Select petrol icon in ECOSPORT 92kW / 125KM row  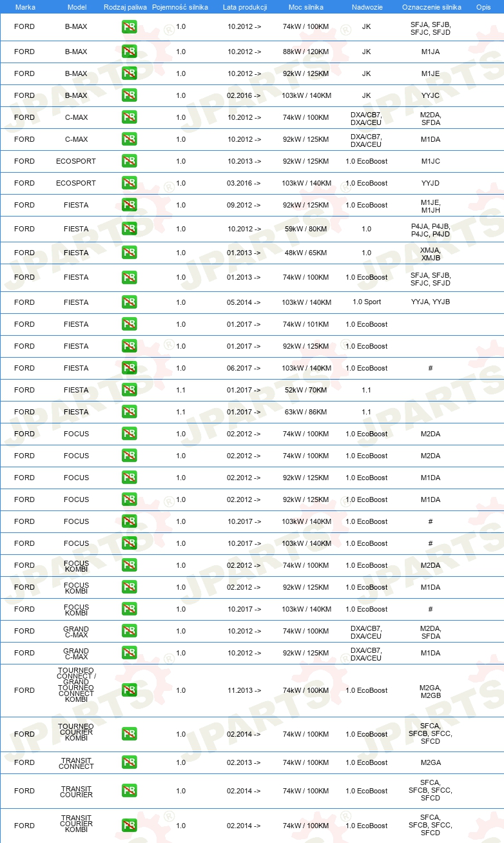click(x=130, y=161)
